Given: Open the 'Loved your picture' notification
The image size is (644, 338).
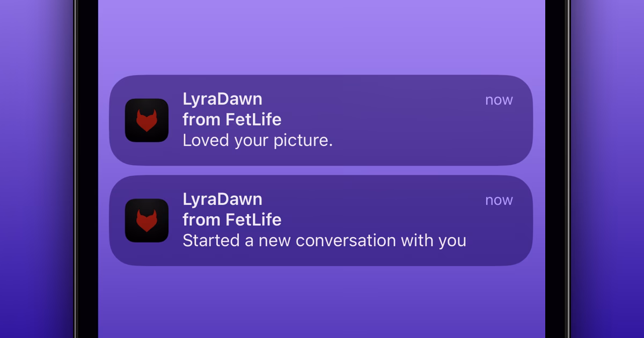Looking at the screenshot, I should click(x=322, y=119).
